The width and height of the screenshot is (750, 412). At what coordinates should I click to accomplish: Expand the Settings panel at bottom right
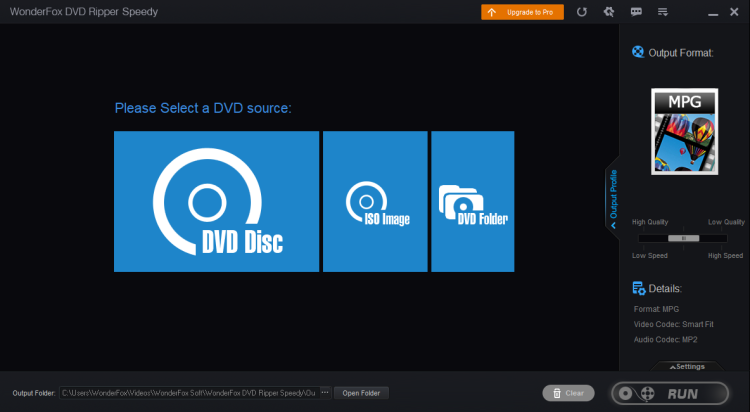point(685,366)
